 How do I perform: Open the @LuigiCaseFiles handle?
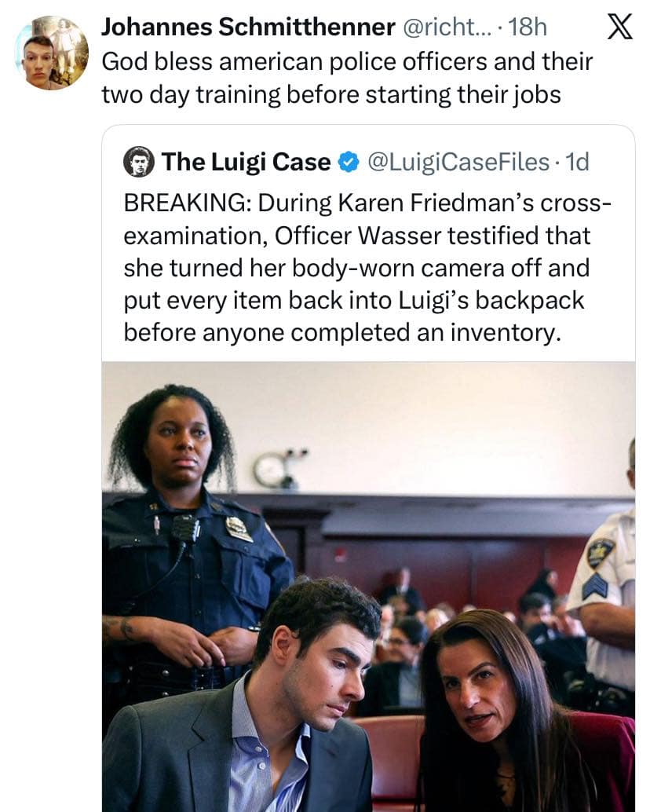[x=458, y=163]
